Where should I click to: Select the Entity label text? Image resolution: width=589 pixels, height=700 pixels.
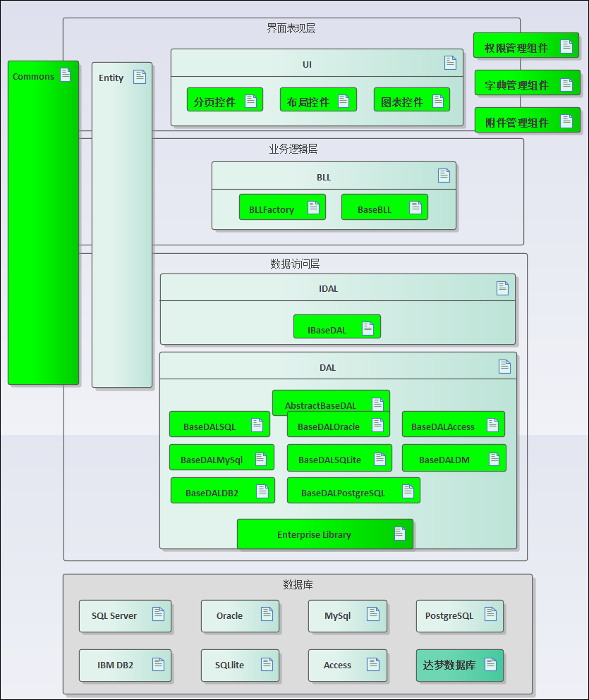tap(111, 78)
